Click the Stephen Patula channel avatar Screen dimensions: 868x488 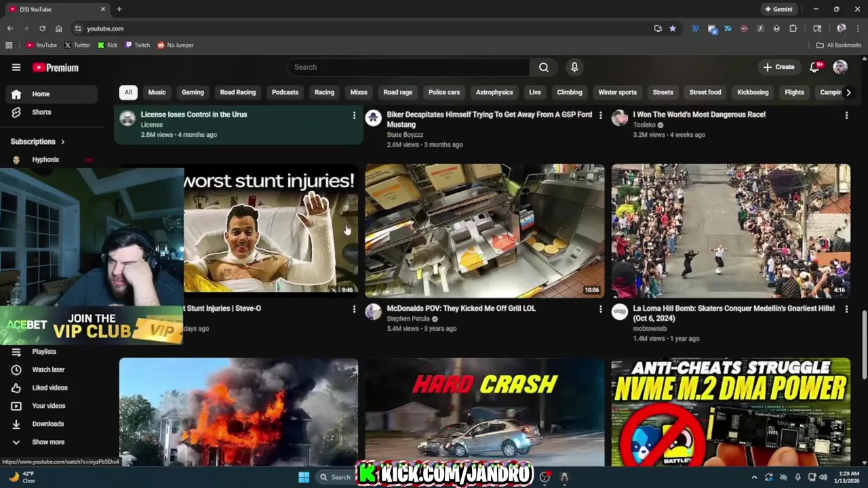[x=373, y=311]
